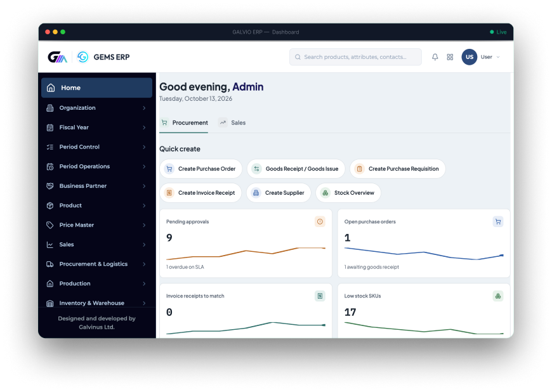The image size is (552, 392).
Task: Click the search magnifier icon
Action: point(298,57)
